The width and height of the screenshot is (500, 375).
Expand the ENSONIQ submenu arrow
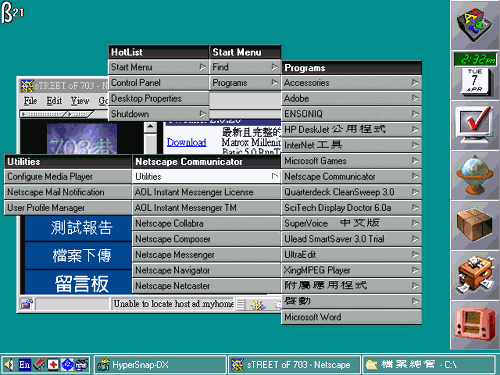click(415, 114)
